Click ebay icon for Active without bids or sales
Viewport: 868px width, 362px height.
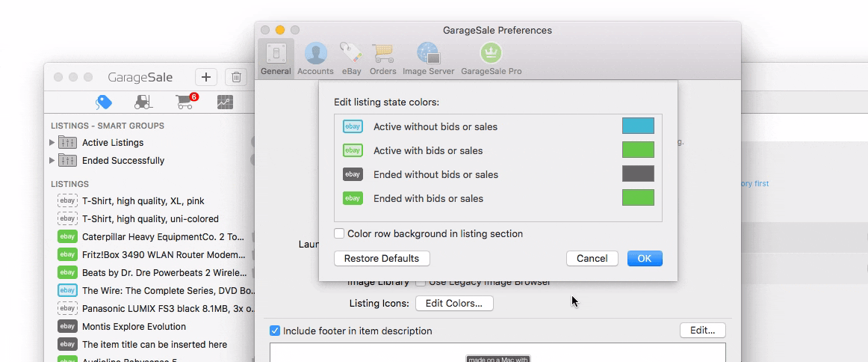(353, 126)
